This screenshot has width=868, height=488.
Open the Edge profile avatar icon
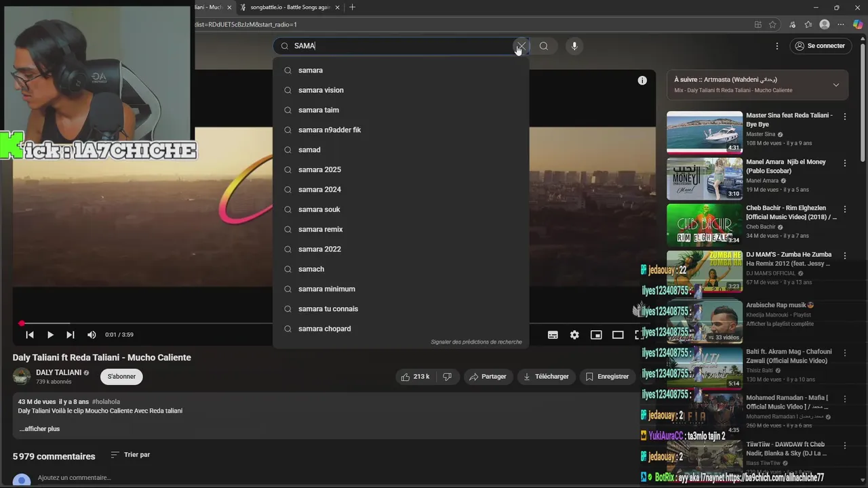[825, 24]
